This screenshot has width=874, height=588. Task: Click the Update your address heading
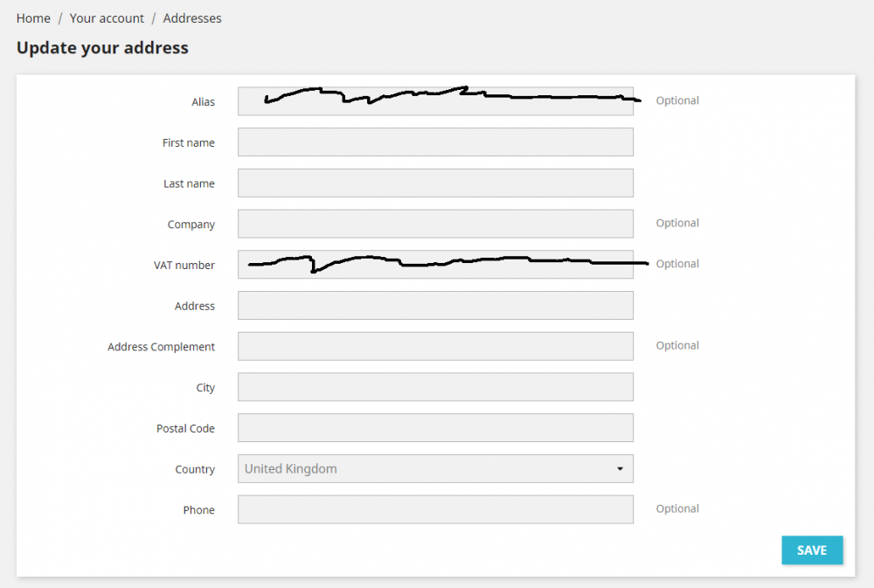102,48
